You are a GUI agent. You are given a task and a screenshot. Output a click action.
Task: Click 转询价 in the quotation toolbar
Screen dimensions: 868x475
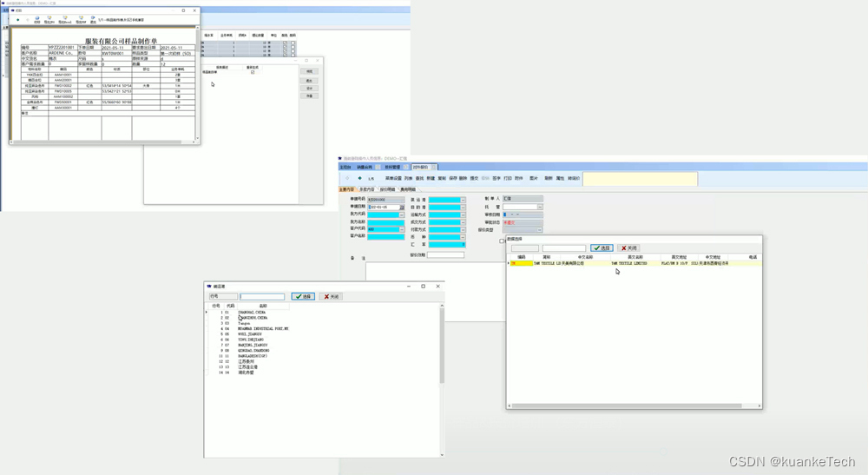(574, 178)
